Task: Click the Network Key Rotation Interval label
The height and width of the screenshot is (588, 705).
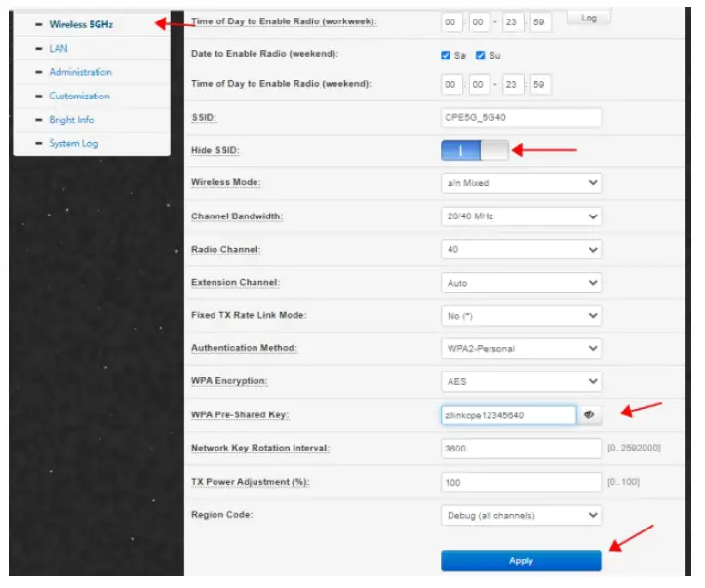Action: point(260,449)
